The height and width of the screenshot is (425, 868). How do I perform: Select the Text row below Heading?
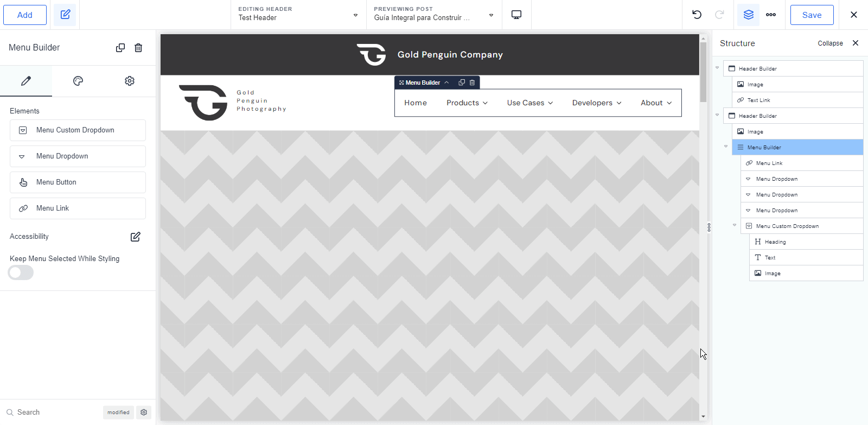(806, 258)
